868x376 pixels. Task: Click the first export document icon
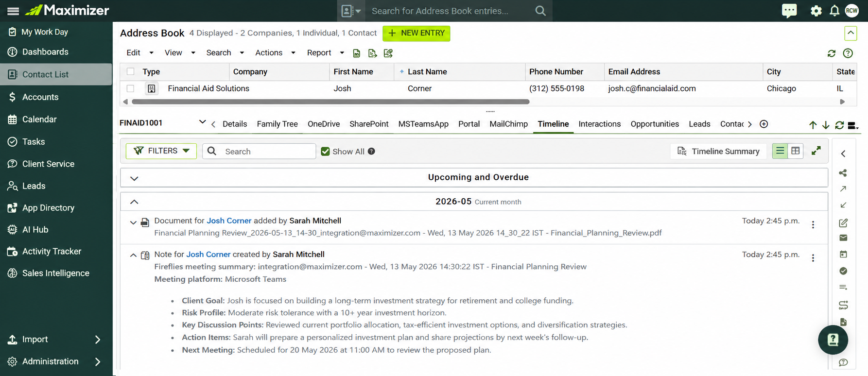pos(357,53)
